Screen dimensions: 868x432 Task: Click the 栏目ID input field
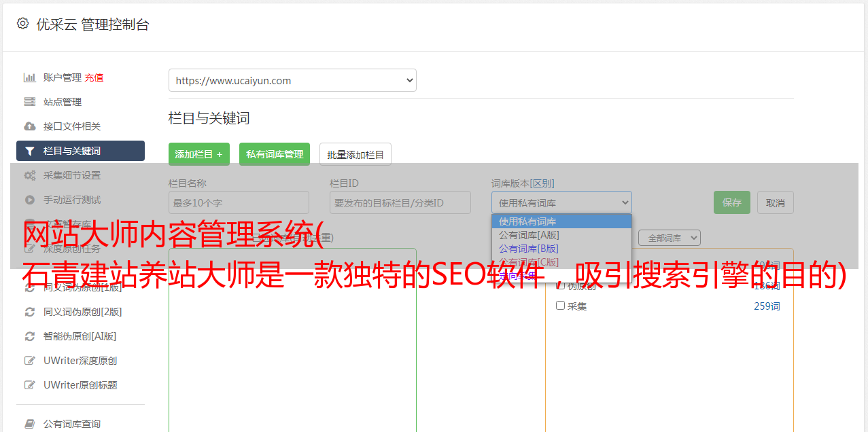click(x=400, y=202)
